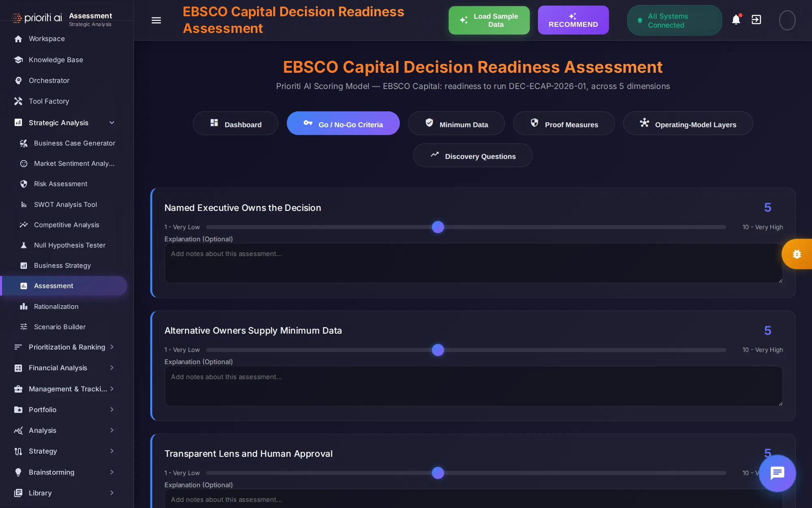Click notes field under Alternative Owners Supply Minimum Data
This screenshot has width=812, height=508.
coord(473,386)
